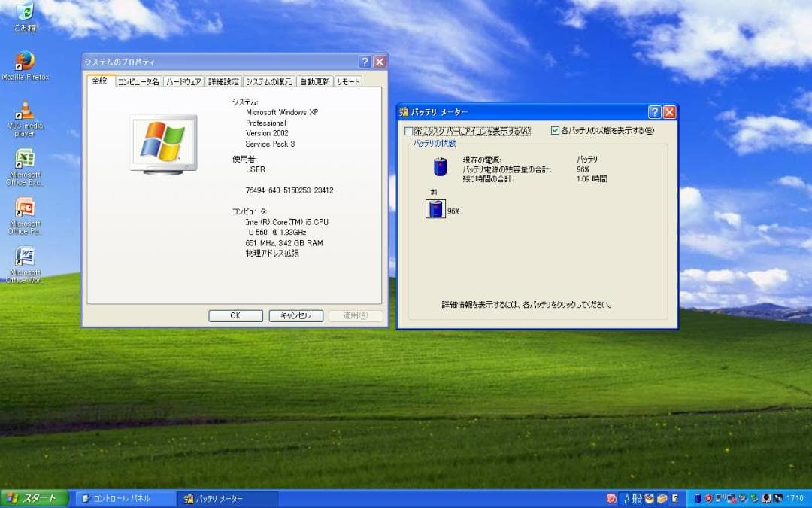
Task: Click the 17:10 clock in the taskbar
Action: click(795, 499)
